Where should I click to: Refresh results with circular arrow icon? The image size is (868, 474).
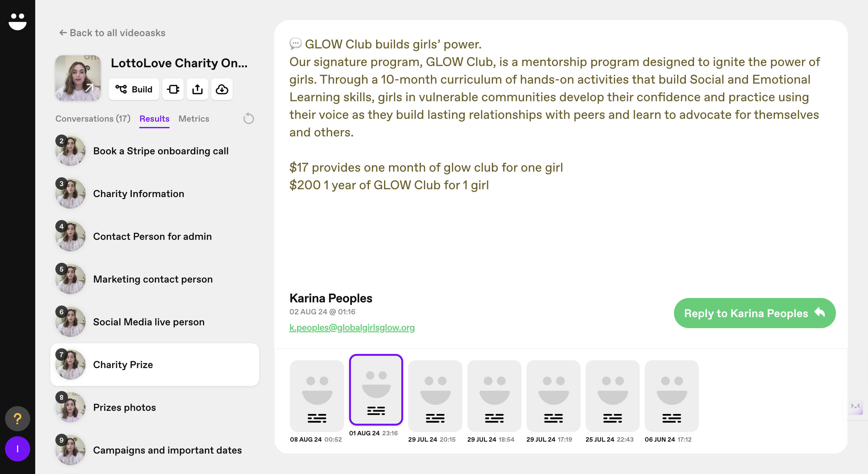pos(249,119)
